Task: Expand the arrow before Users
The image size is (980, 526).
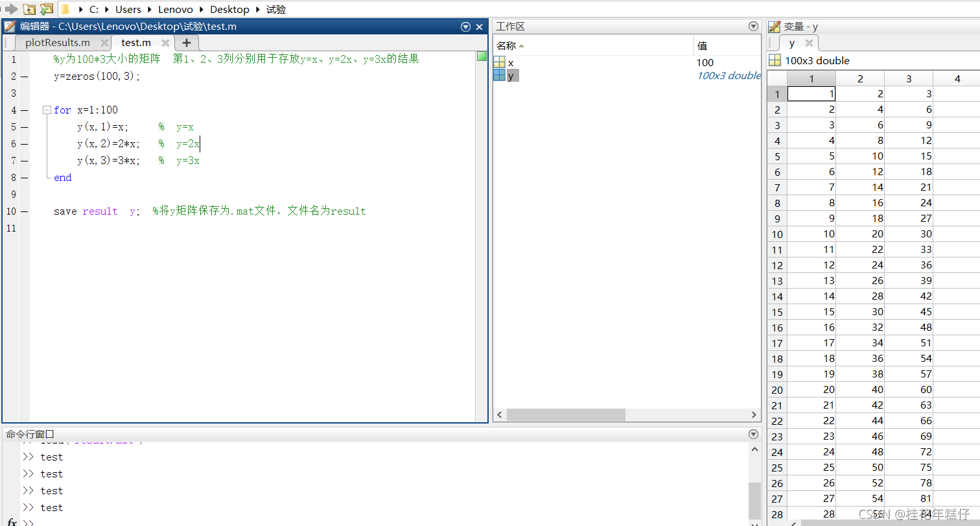Action: tap(108, 10)
